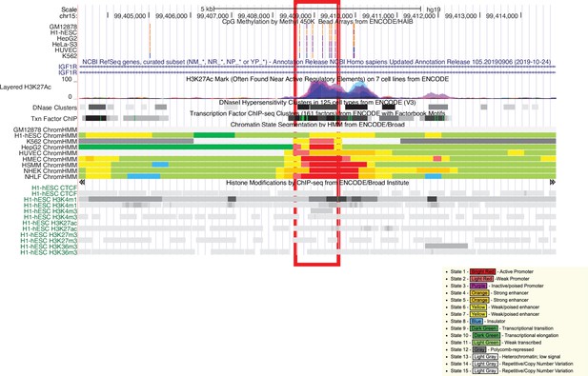
Task: Click the hg19 assembly label
Action: pyautogui.click(x=434, y=10)
